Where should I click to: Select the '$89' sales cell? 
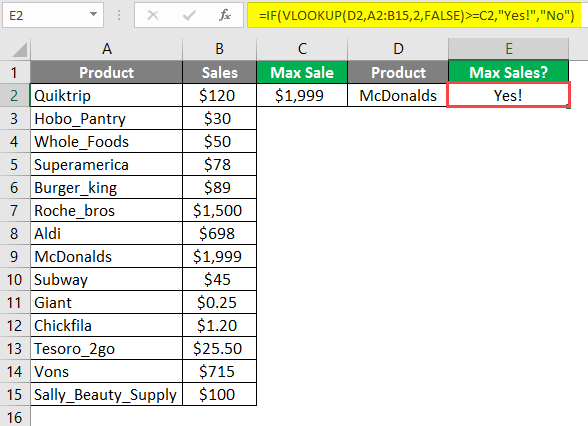click(x=219, y=188)
